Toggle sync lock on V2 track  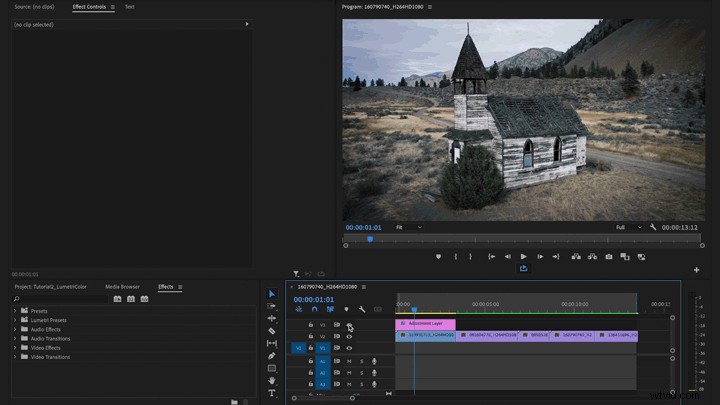pos(337,337)
